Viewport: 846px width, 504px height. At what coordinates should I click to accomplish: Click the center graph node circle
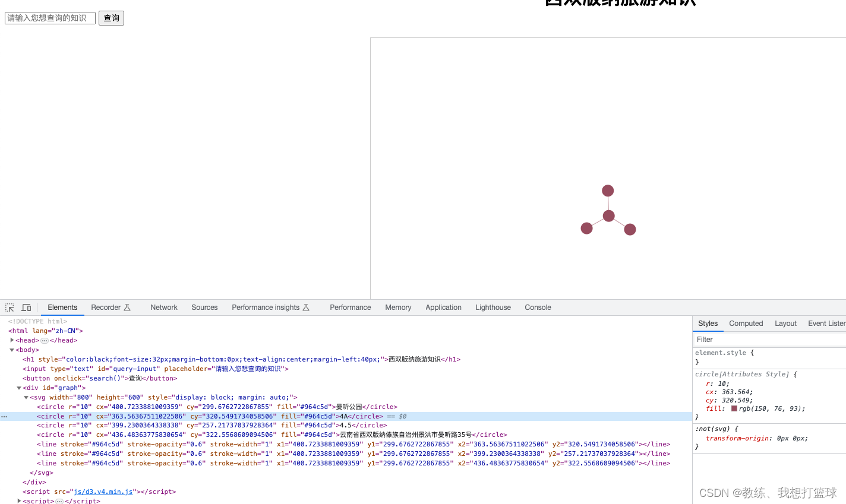[x=609, y=216]
